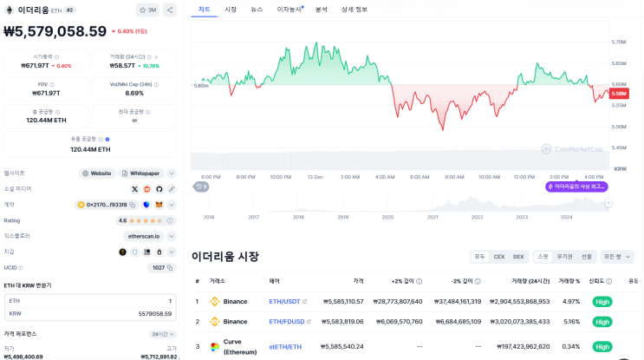Screen dimensions: 644x360
Task: Open the etherscan.io explorer link
Action: pyautogui.click(x=144, y=236)
